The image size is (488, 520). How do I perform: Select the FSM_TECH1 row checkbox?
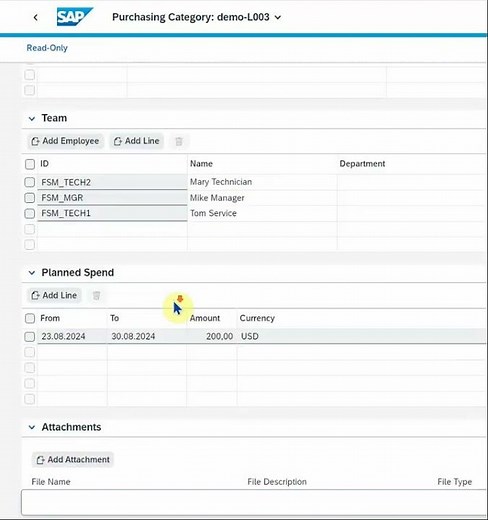click(30, 213)
